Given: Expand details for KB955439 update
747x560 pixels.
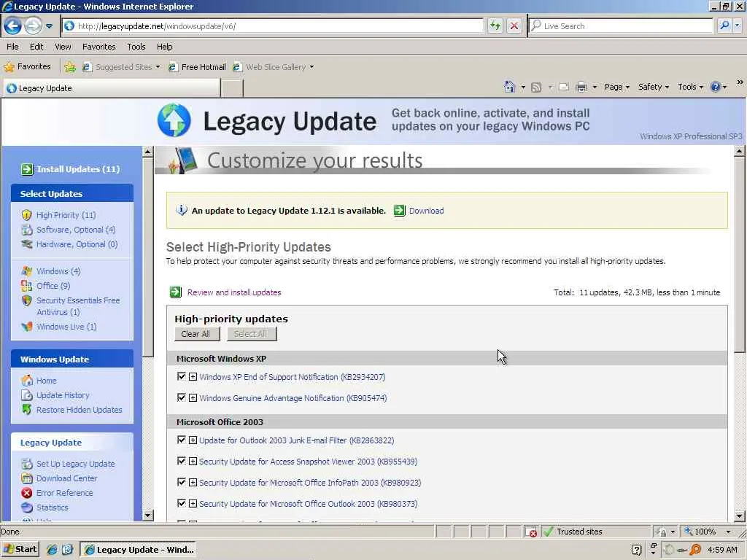Looking at the screenshot, I should [x=193, y=461].
